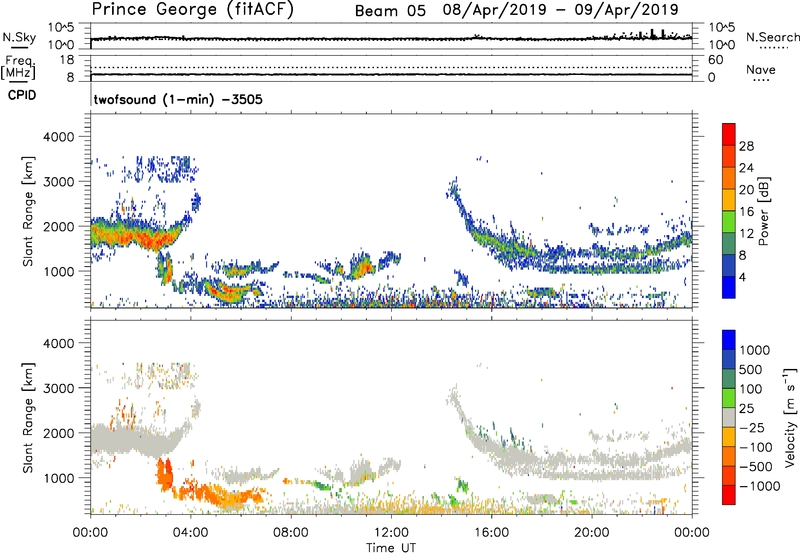This screenshot has width=800, height=554.
Task: Click the '08:00' time tick label
Action: (291, 533)
